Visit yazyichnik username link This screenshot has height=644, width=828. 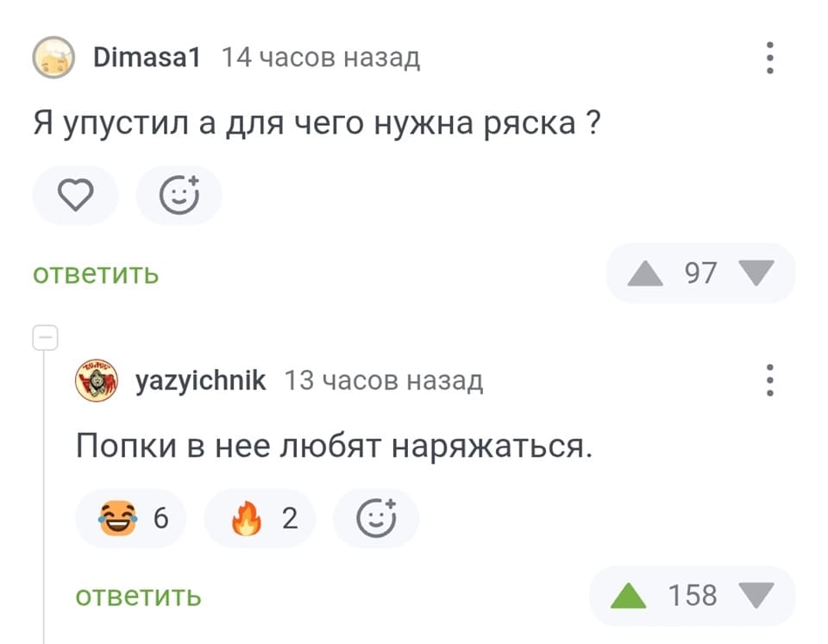tap(201, 380)
